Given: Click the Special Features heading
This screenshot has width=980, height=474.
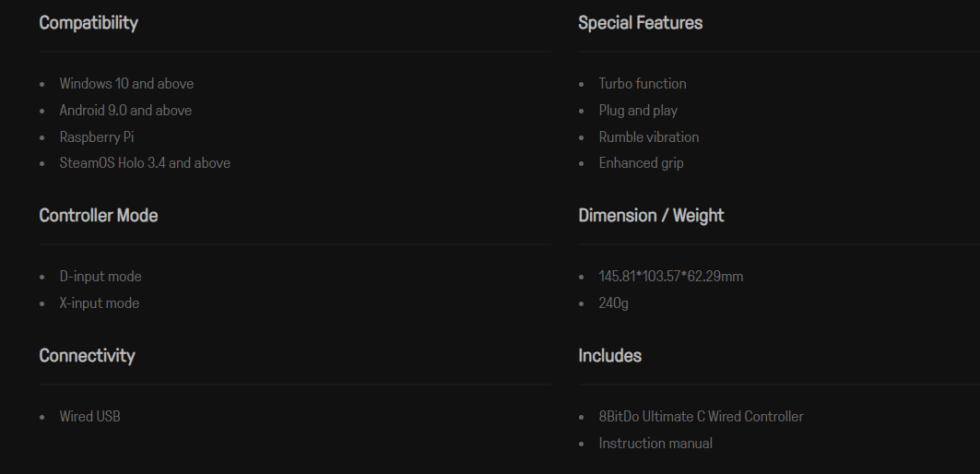Looking at the screenshot, I should point(640,23).
